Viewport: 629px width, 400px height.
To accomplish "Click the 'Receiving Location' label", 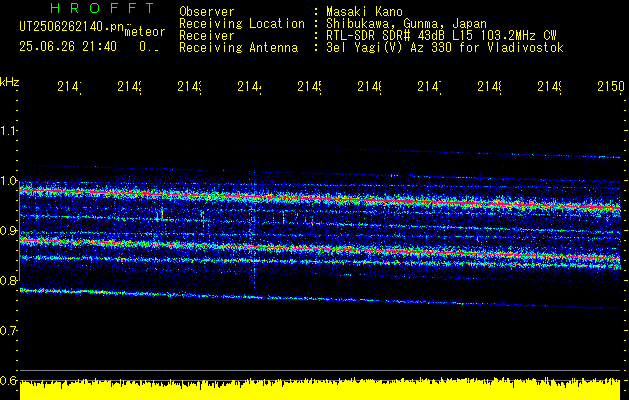I will click(242, 24).
